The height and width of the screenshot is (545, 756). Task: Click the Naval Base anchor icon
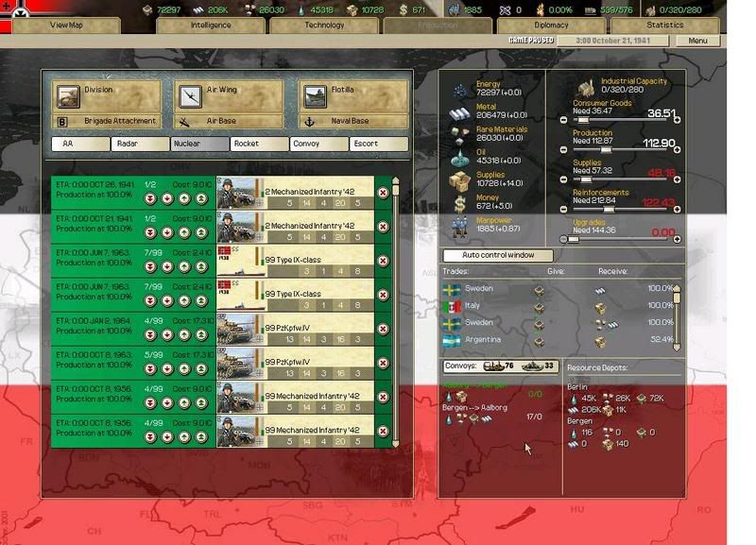310,120
